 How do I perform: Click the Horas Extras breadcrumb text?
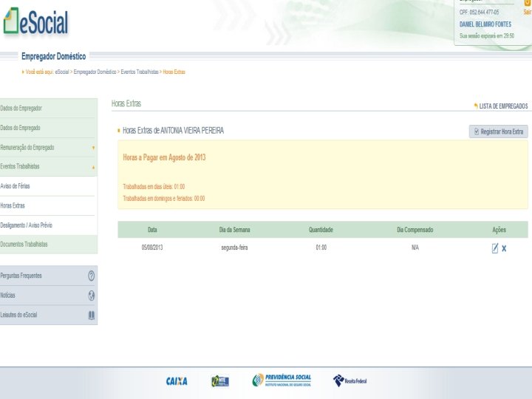click(174, 72)
